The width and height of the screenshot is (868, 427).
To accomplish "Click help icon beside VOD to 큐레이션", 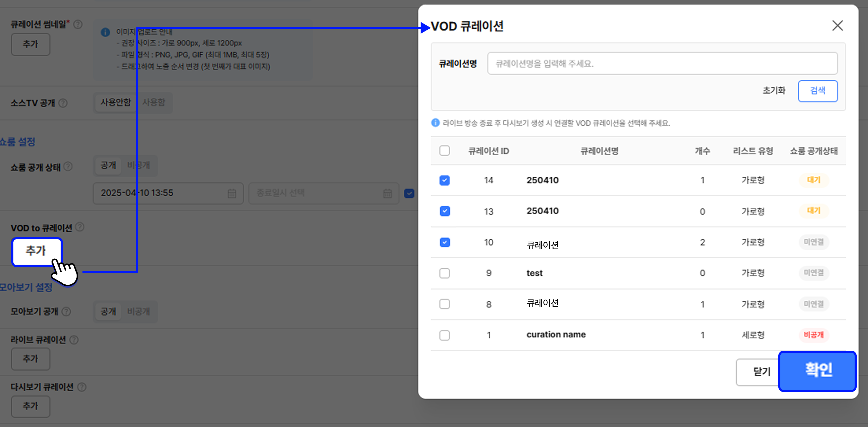I will click(80, 227).
